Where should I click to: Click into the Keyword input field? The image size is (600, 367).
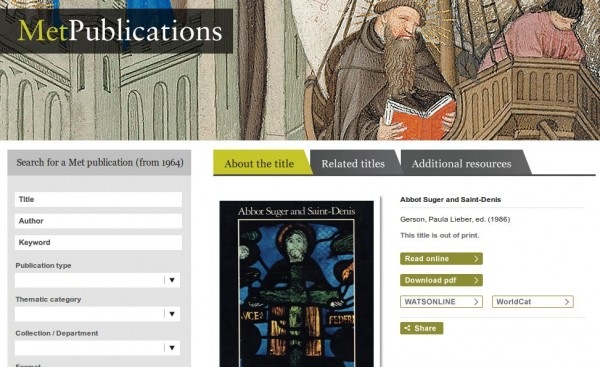[98, 242]
